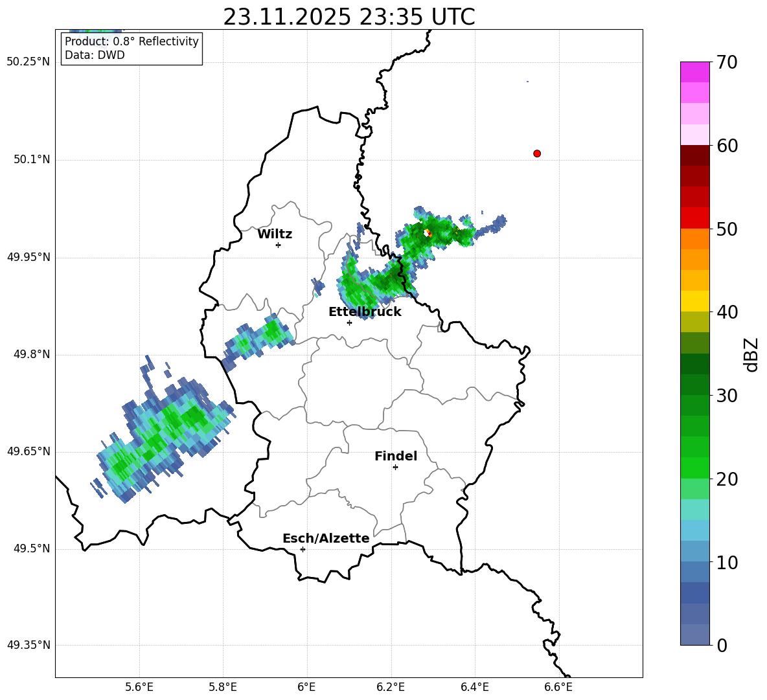This screenshot has height=700, width=767.
Task: Click the large echo cluster southwest in Belgium
Action: (x=161, y=430)
